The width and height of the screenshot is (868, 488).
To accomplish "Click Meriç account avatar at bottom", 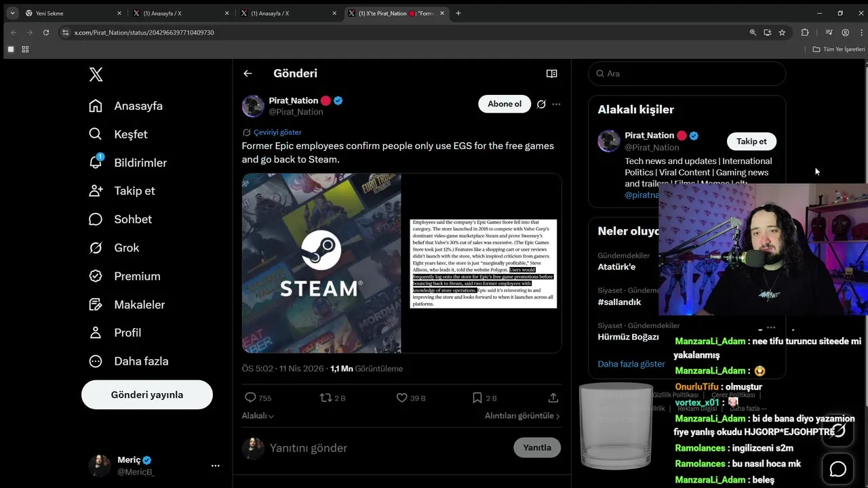I will click(x=99, y=466).
